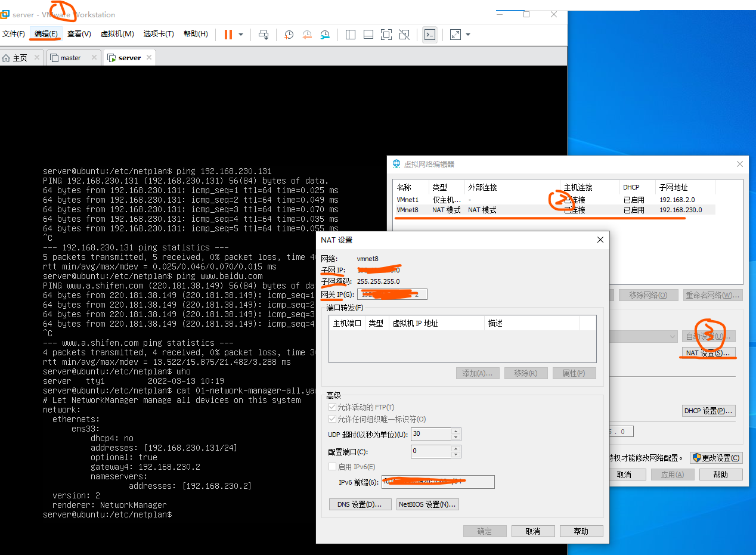Switch to Unity mode via the toolbar icon

(x=404, y=35)
